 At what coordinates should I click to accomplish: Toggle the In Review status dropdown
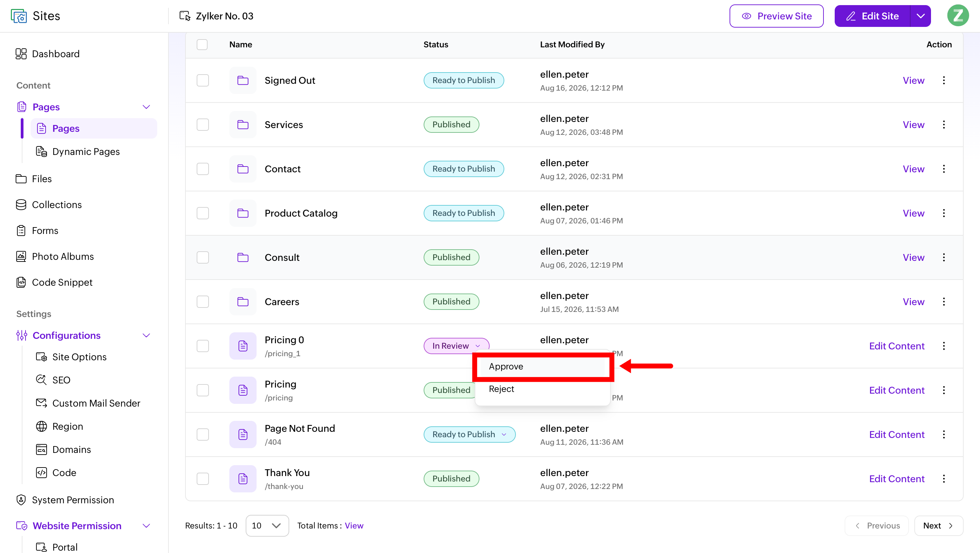point(457,346)
